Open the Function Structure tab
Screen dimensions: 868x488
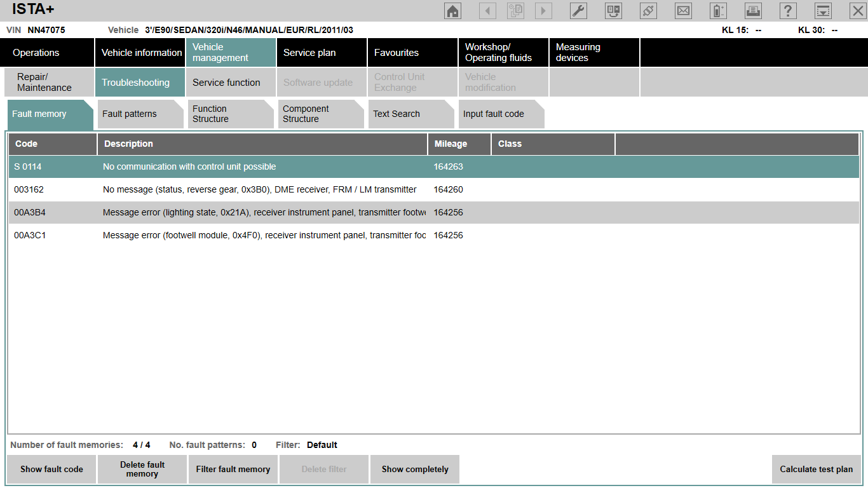point(231,114)
